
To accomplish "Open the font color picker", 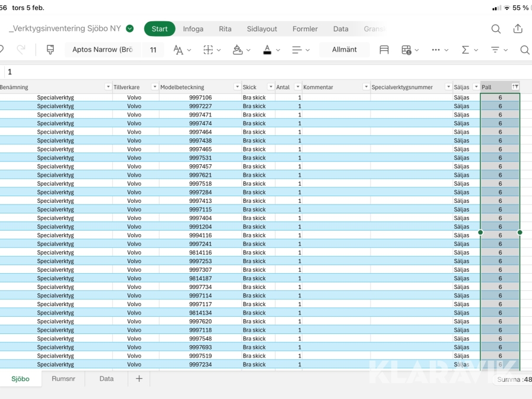I will point(268,50).
